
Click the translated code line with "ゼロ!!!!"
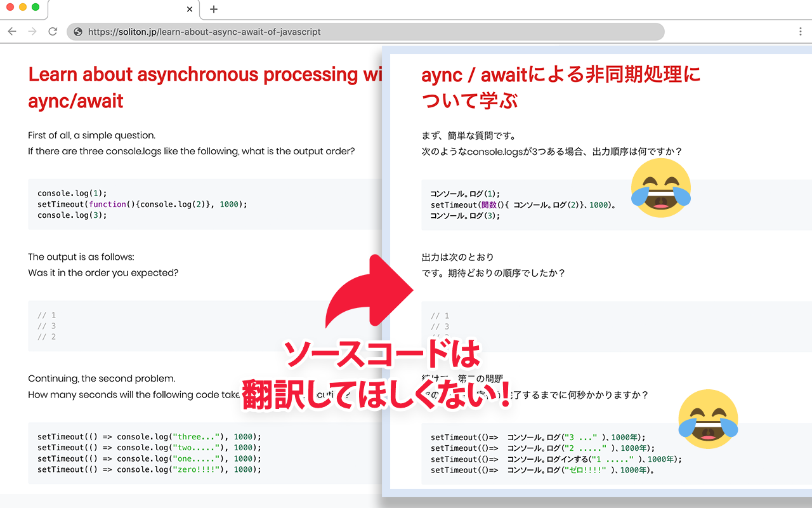(542, 470)
